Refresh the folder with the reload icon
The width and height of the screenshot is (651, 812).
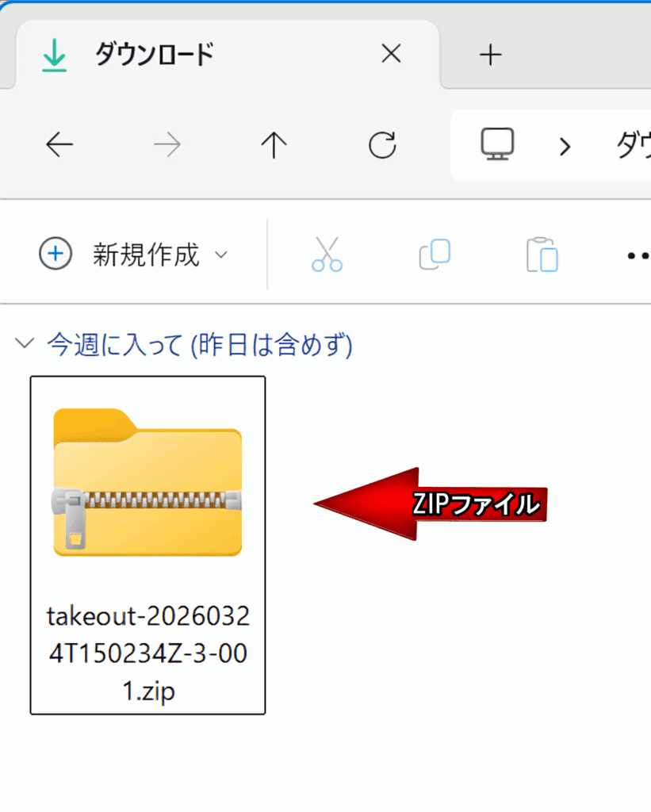[381, 145]
